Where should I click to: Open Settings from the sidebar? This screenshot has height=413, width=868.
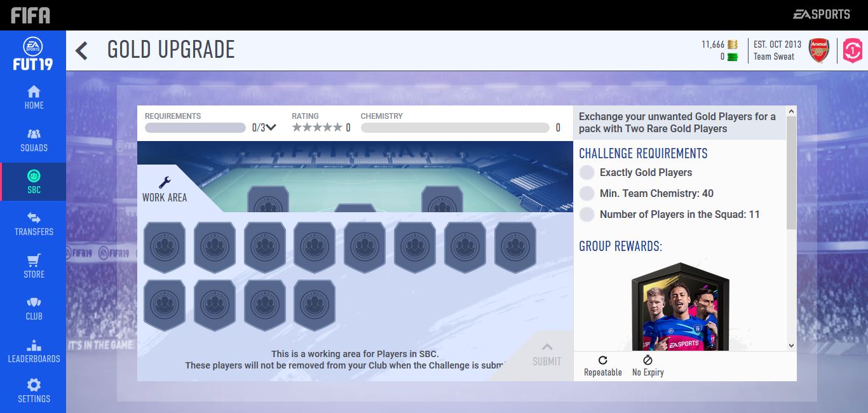(x=34, y=390)
